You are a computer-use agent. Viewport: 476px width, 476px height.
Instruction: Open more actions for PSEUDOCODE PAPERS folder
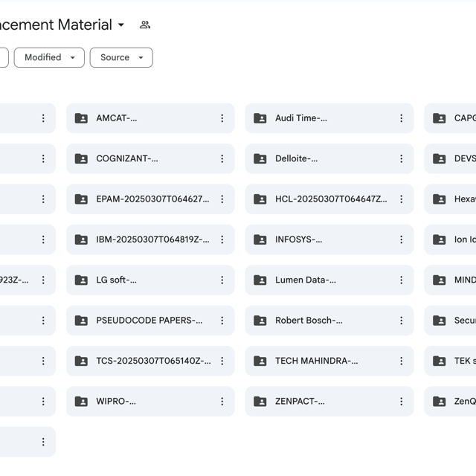(222, 321)
